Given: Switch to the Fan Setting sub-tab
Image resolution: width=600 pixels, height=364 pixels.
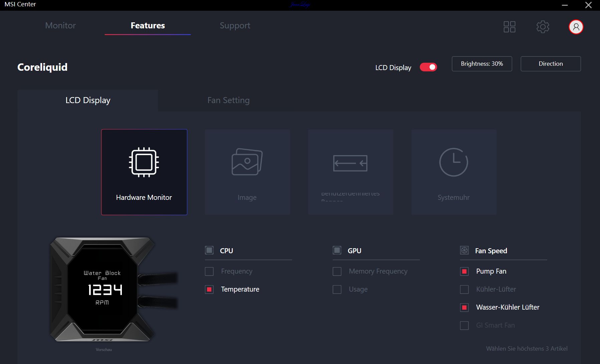Looking at the screenshot, I should 228,100.
